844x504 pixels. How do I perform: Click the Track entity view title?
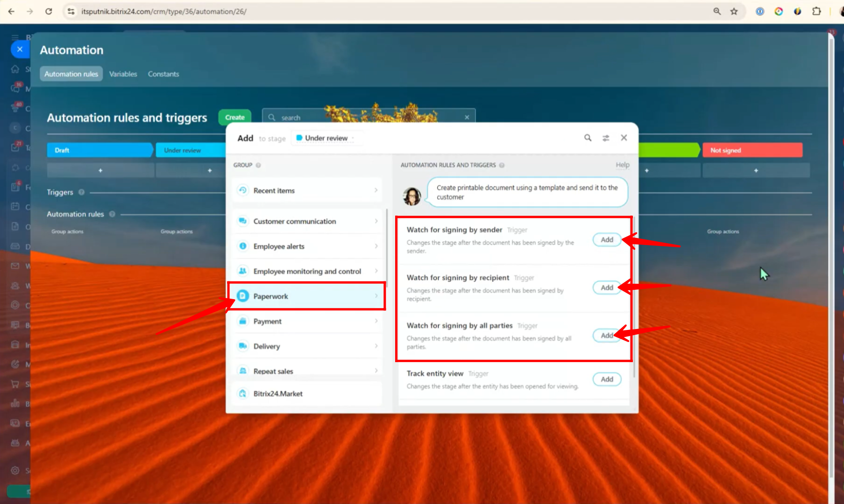coord(435,373)
